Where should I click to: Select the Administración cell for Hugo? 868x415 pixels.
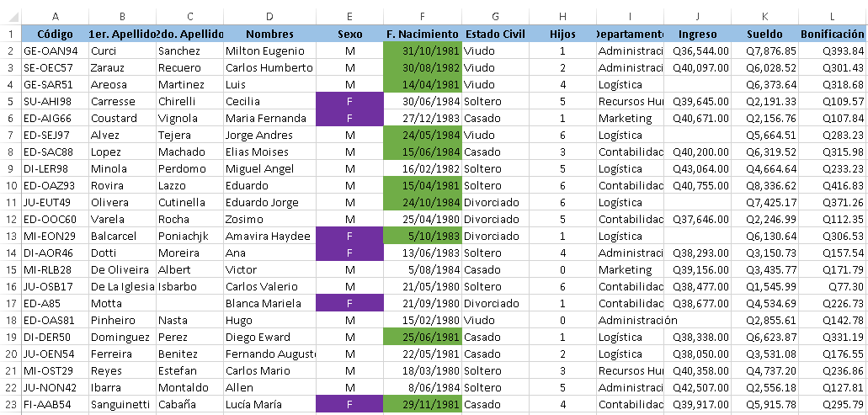click(637, 320)
